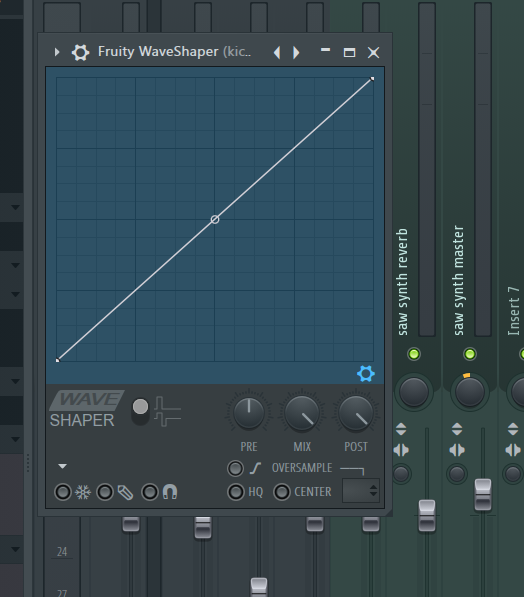Swap Insert 7 stereo channels icon
This screenshot has height=597, width=524.
point(513,450)
